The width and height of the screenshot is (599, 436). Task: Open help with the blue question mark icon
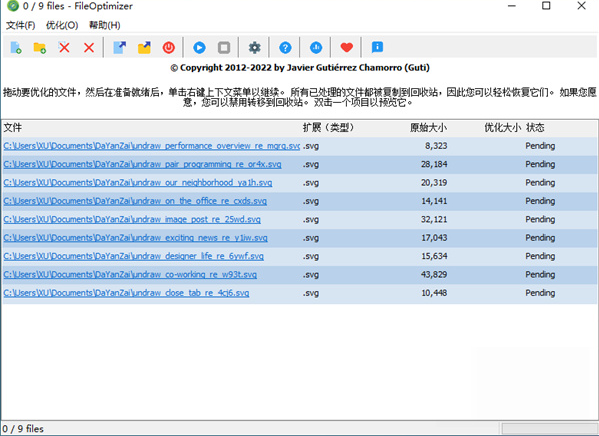pyautogui.click(x=285, y=47)
